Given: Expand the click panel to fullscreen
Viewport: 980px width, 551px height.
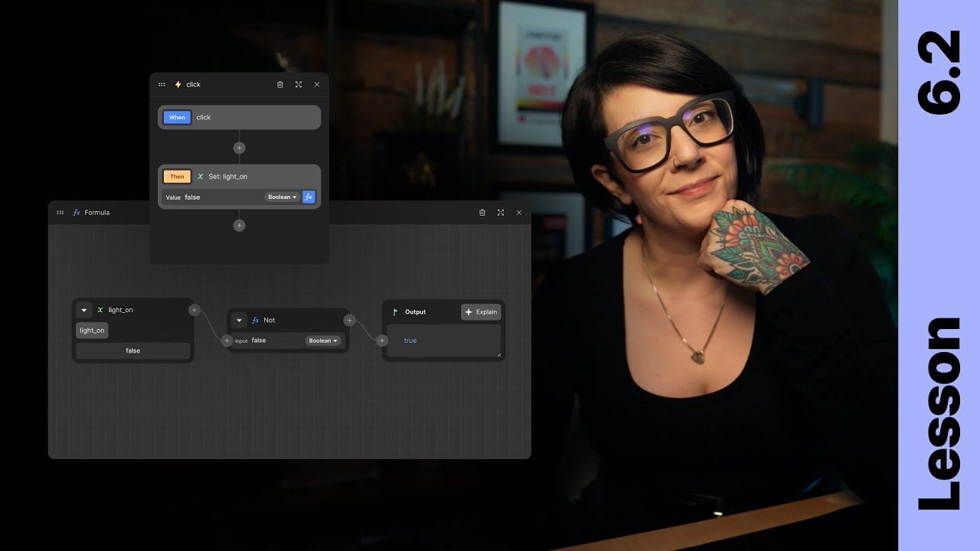Looking at the screenshot, I should pos(299,85).
